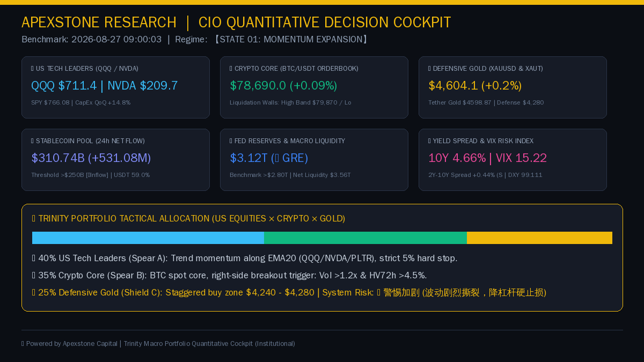
Task: Select the Benchmark >$2.80T Net Liquidity line
Action: pyautogui.click(x=290, y=175)
